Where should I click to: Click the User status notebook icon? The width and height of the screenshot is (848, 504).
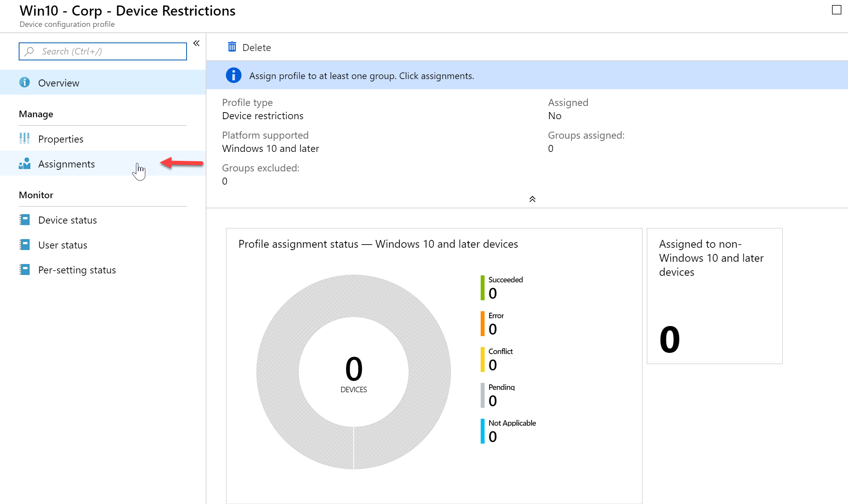[25, 245]
